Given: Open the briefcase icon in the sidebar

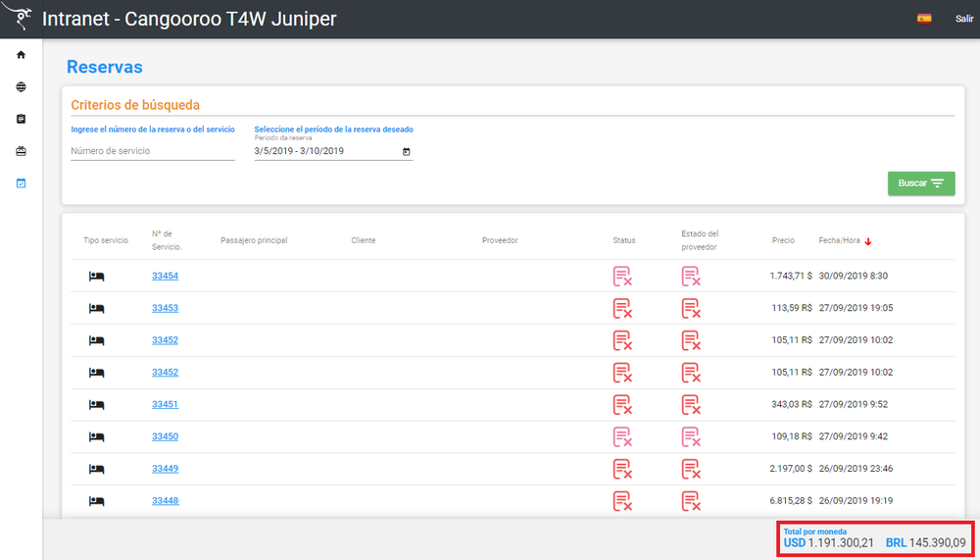Looking at the screenshot, I should [21, 151].
